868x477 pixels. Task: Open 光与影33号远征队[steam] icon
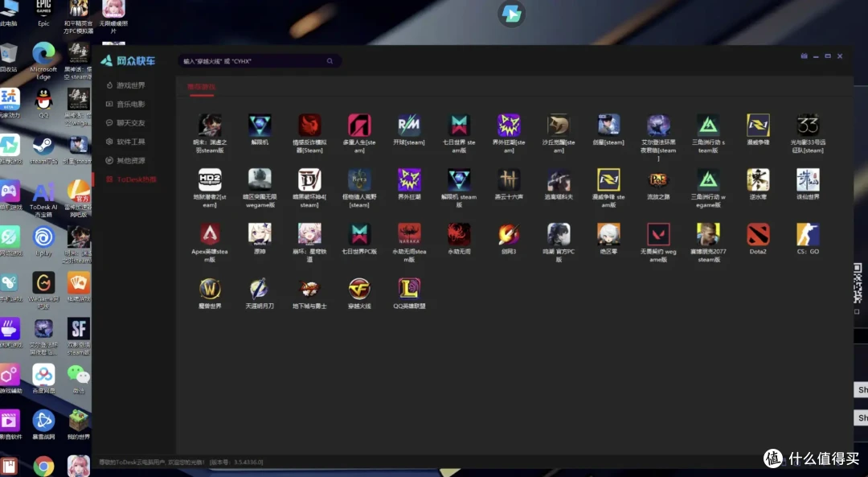click(808, 125)
